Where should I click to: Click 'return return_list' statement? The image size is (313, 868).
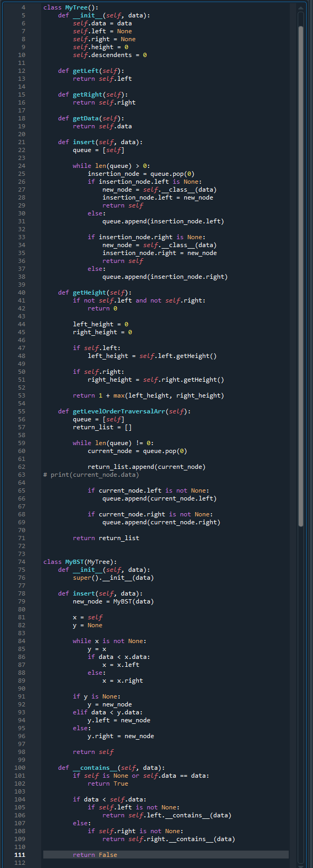click(106, 538)
